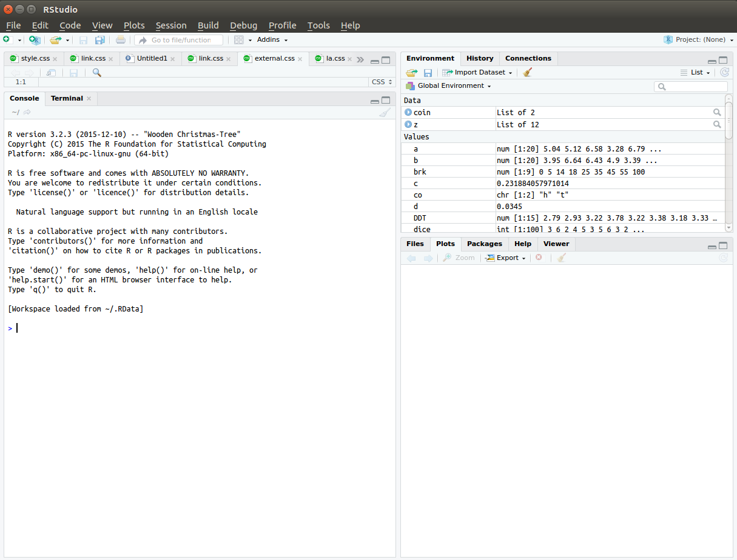Click the workspace panes layout grid icon
This screenshot has width=737, height=560.
coord(238,40)
